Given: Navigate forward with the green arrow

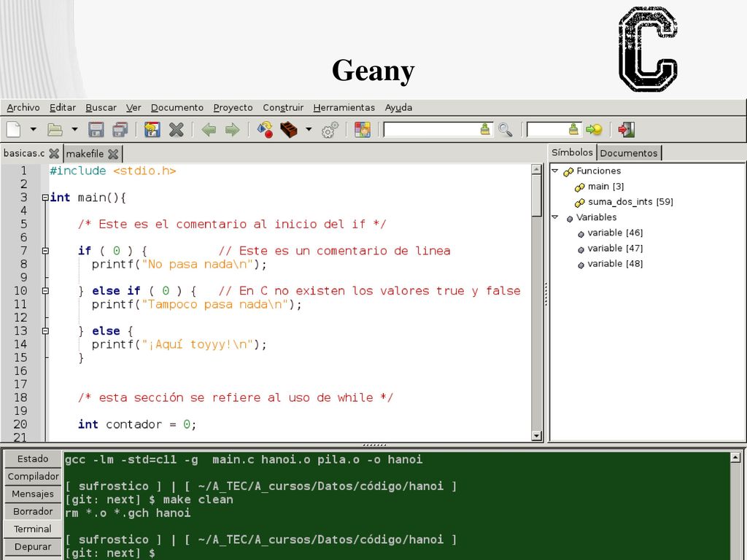Looking at the screenshot, I should click(x=232, y=129).
